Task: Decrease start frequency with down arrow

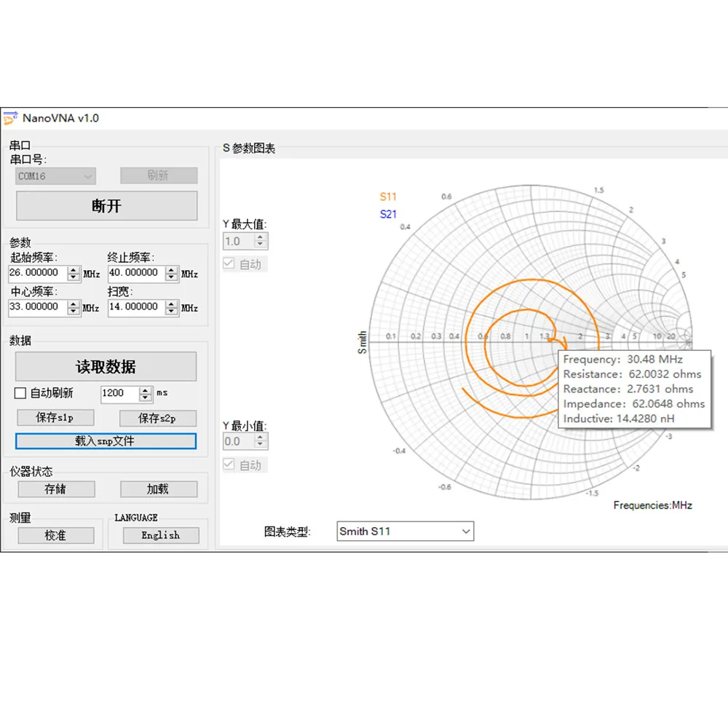Action: 74,277
